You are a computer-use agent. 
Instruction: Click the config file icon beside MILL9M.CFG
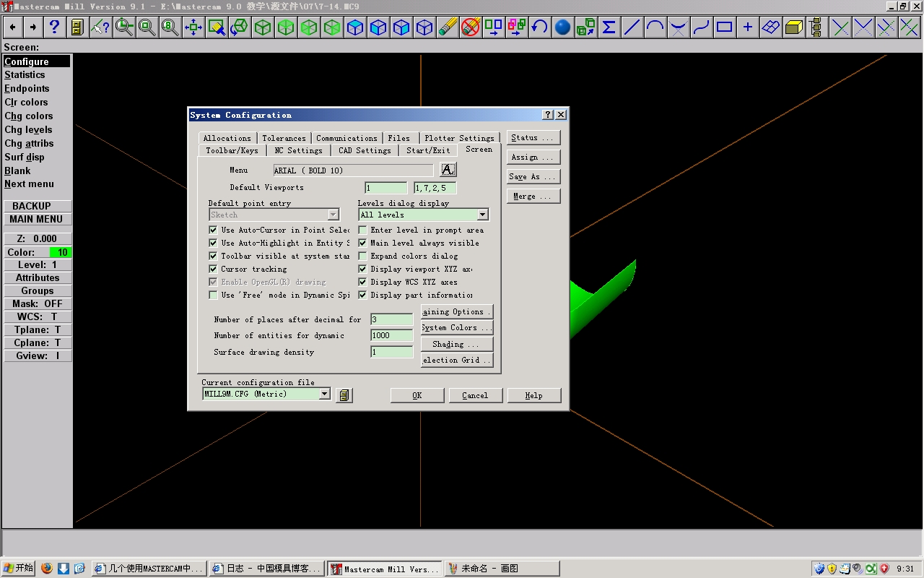344,395
